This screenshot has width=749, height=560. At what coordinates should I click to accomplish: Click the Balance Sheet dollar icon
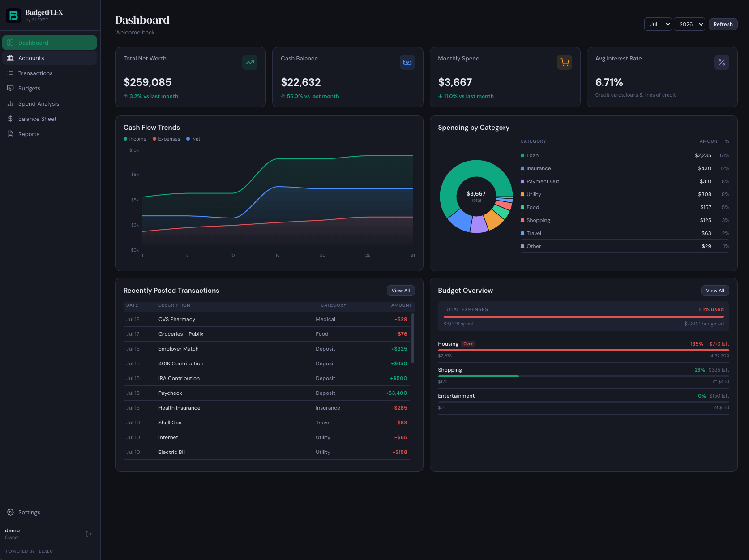10,119
